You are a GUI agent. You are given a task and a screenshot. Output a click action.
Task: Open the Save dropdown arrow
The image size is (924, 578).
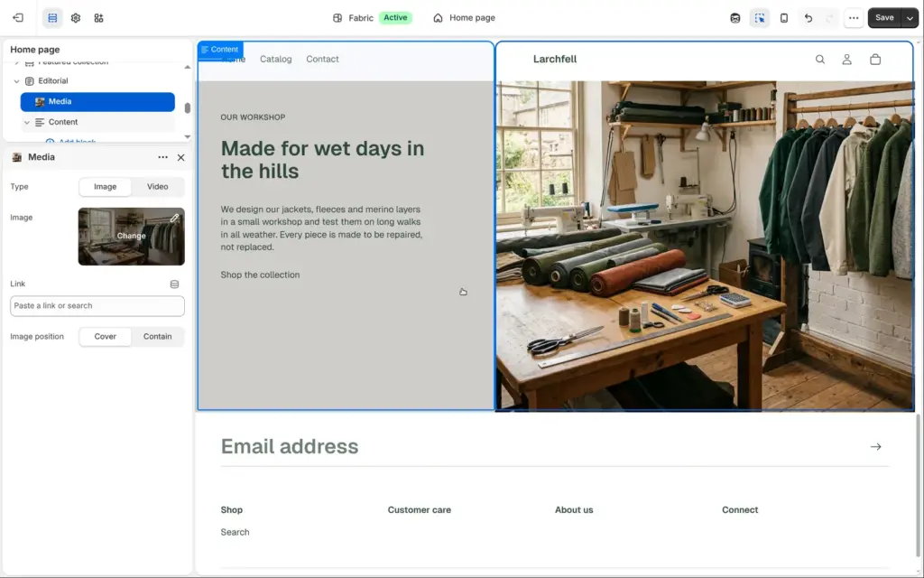pos(910,18)
